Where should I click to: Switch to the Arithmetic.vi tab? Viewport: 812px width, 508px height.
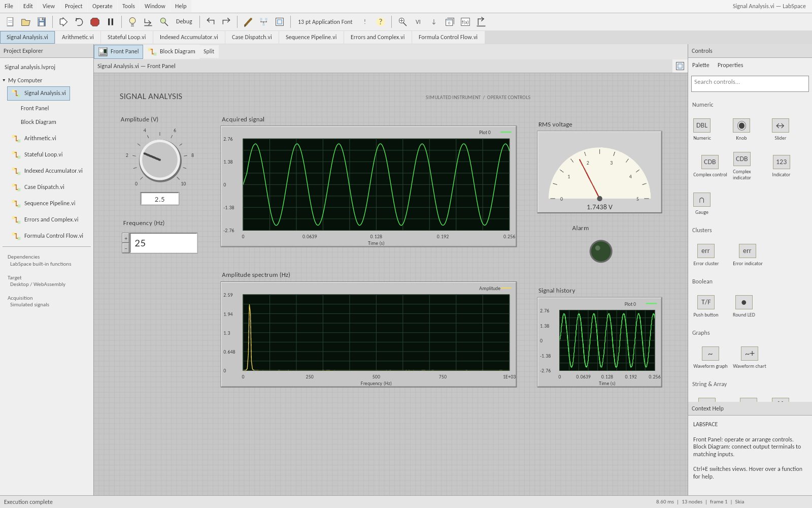click(78, 37)
